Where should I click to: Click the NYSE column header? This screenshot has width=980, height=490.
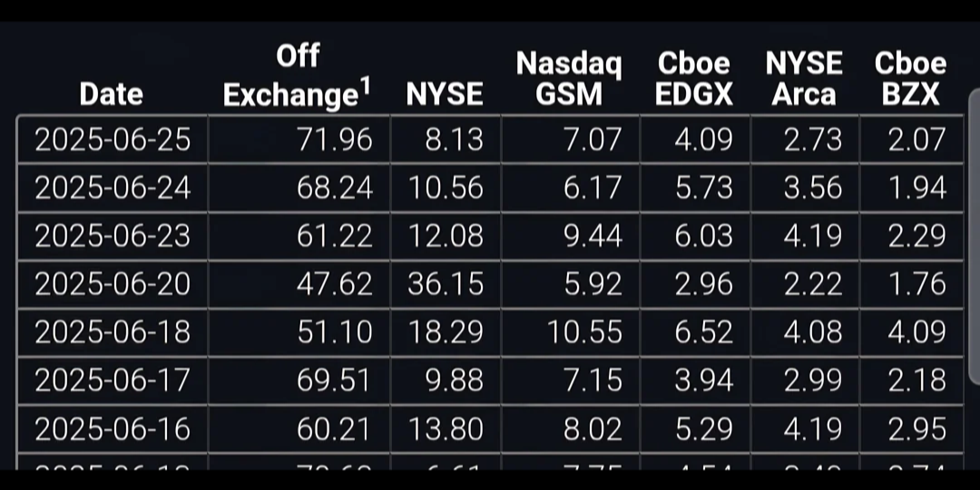point(445,93)
